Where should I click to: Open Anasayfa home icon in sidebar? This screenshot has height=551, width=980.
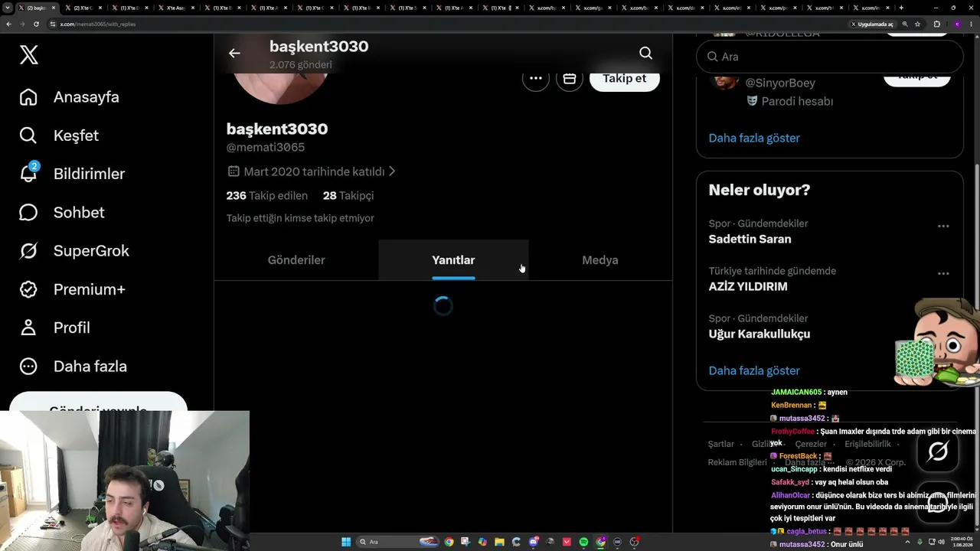pos(28,97)
